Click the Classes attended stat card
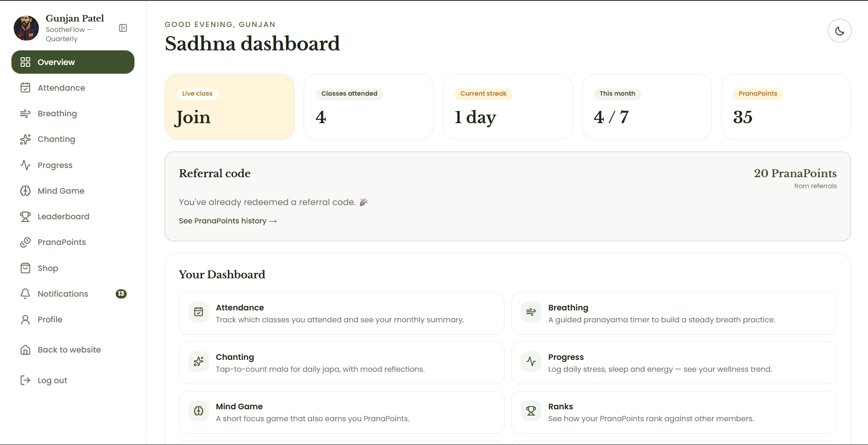868x445 pixels. pos(369,107)
